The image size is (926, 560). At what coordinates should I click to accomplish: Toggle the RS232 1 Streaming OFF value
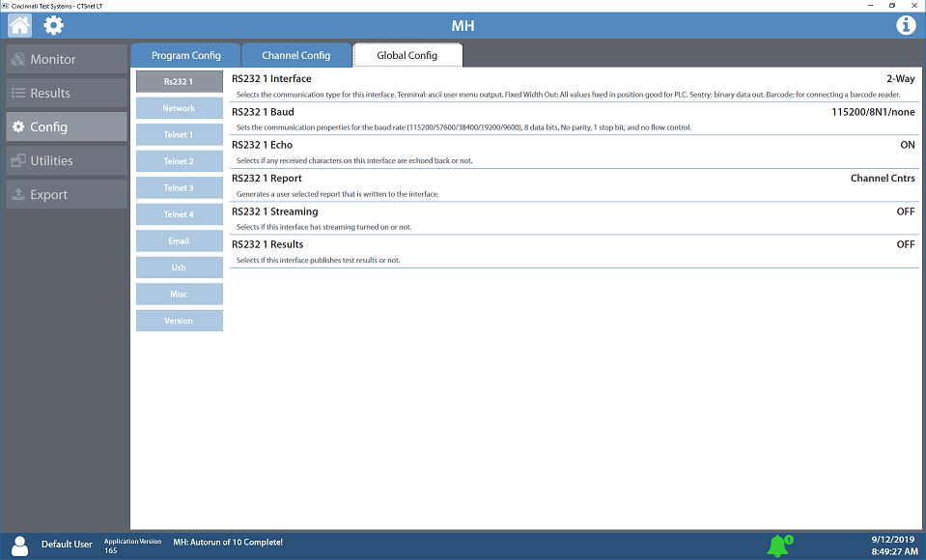(x=906, y=211)
